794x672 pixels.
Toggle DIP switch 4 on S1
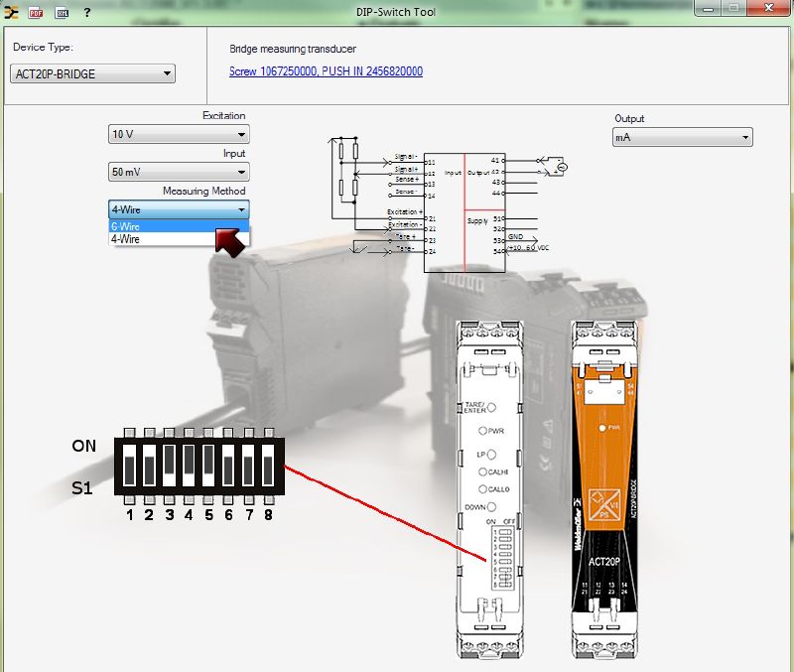coord(189,466)
